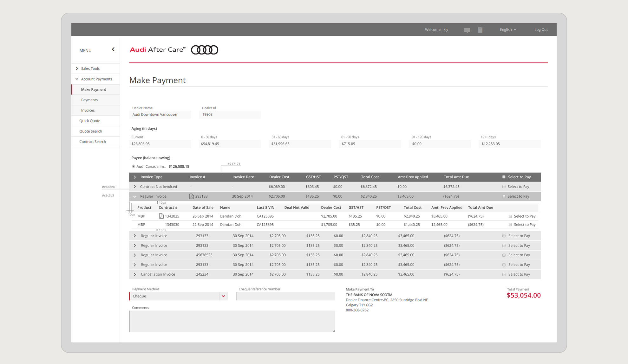Screen dimensions: 628x364
Task: Expand the Cancellation Invoice 245234 row
Action: coord(135,274)
